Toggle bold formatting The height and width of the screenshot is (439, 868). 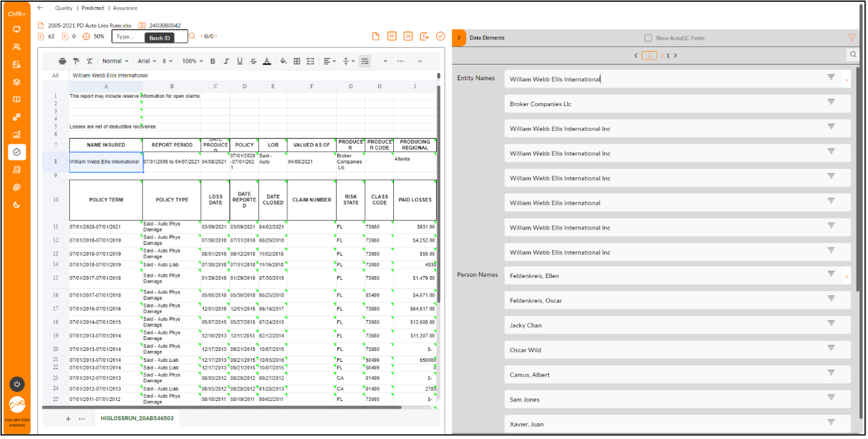pyautogui.click(x=212, y=61)
